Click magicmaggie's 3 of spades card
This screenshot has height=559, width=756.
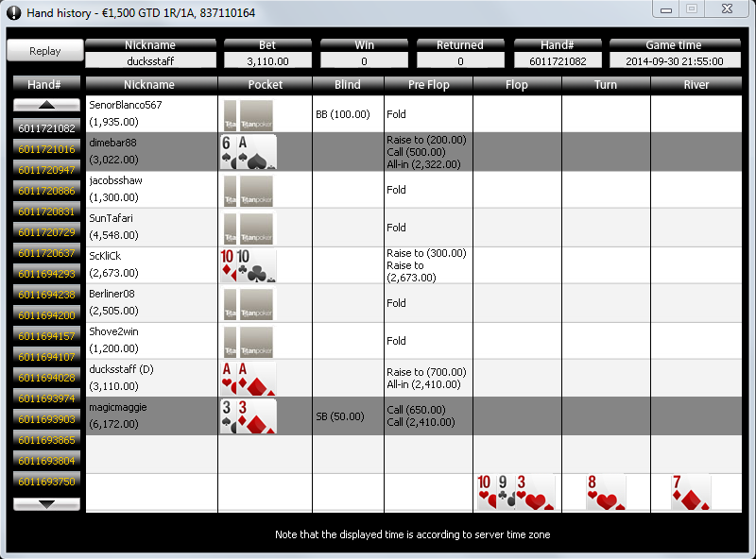(228, 415)
